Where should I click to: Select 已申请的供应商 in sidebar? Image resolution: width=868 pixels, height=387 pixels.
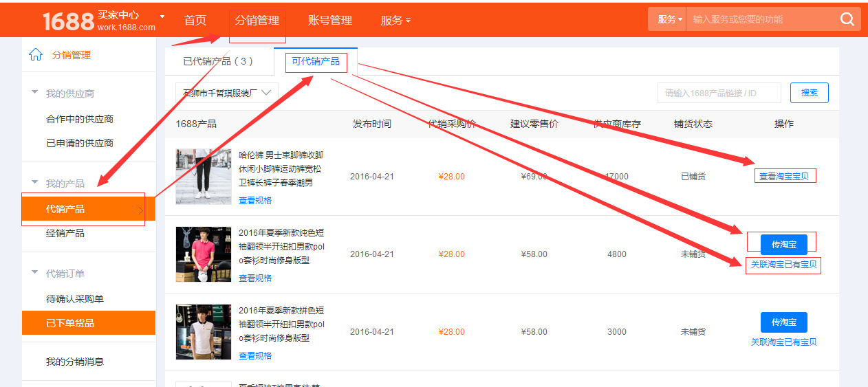tap(80, 143)
